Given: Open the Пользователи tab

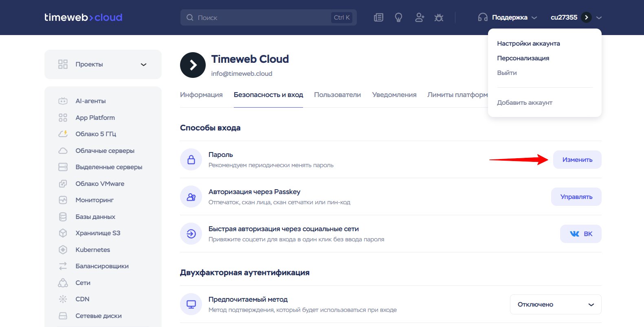Looking at the screenshot, I should pos(337,95).
